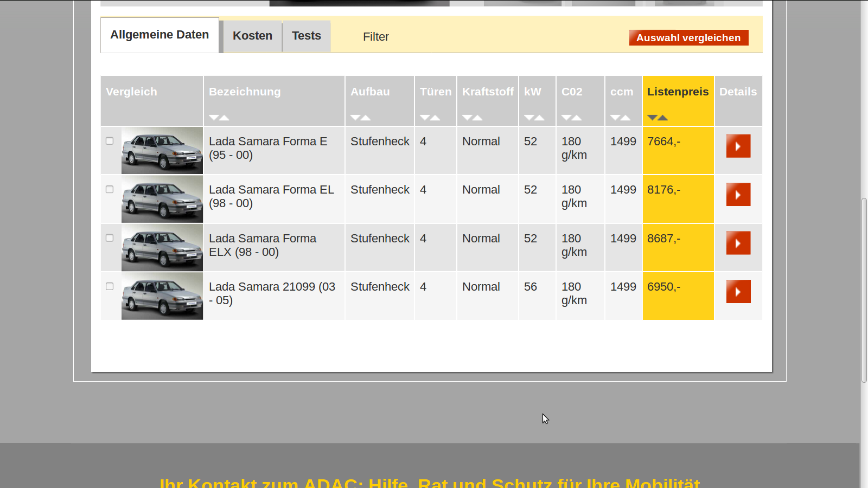Image resolution: width=868 pixels, height=488 pixels.
Task: Click down sort arrow under Türen
Action: (x=425, y=118)
